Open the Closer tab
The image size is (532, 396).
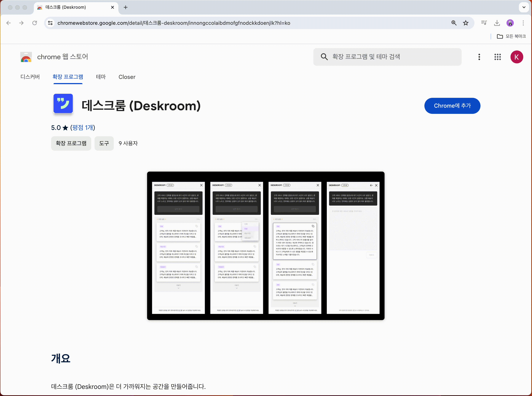click(127, 77)
